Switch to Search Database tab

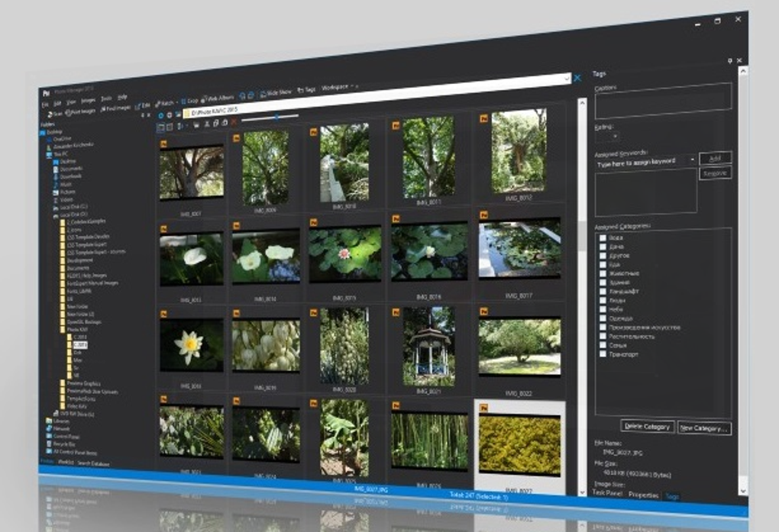point(93,464)
